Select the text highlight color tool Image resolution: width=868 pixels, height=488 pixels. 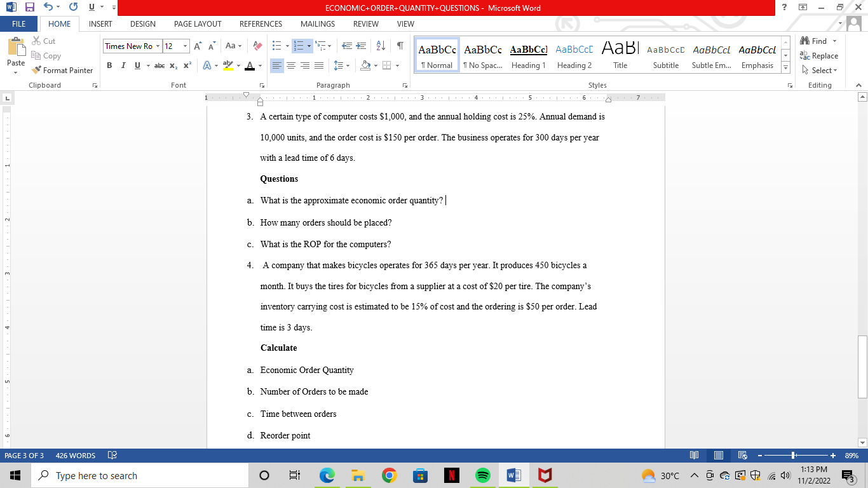pos(227,65)
